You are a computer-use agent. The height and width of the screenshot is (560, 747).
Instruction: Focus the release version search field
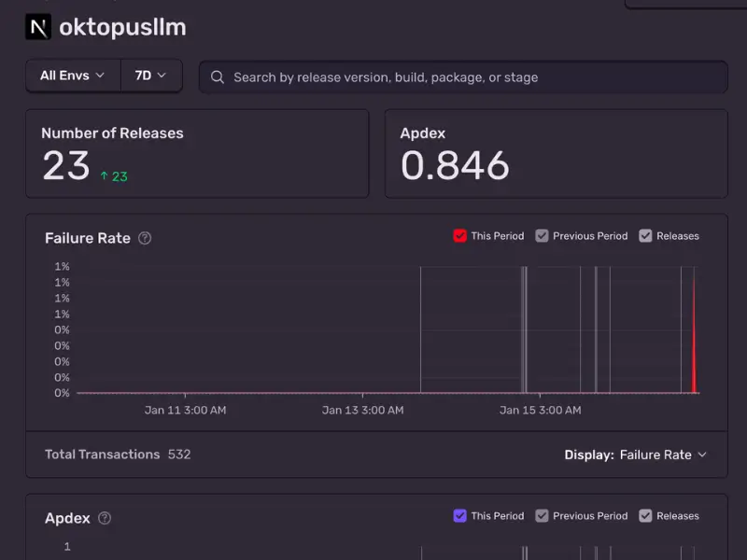point(467,77)
